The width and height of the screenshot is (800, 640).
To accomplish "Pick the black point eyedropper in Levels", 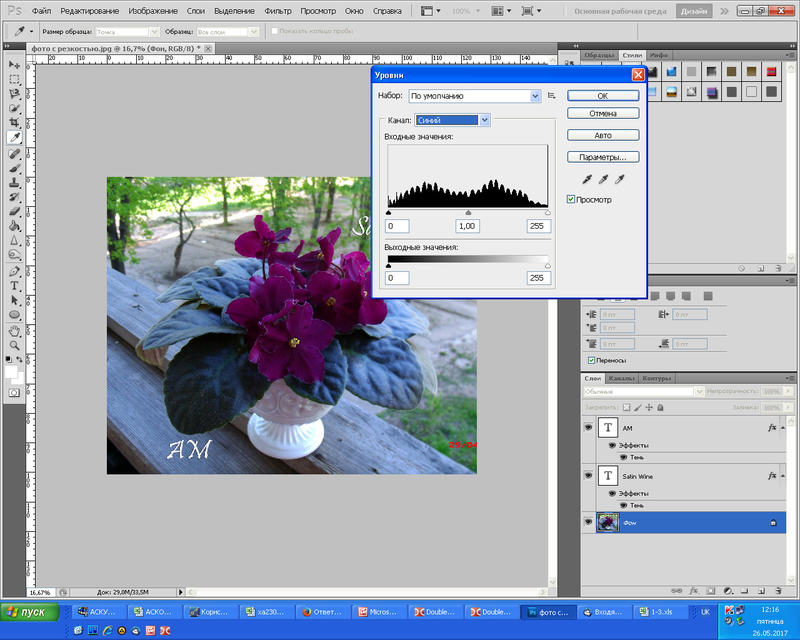I will 587,180.
